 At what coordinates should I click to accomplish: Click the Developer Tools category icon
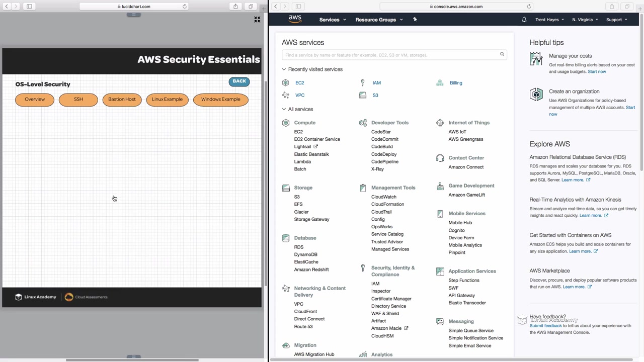pyautogui.click(x=363, y=123)
